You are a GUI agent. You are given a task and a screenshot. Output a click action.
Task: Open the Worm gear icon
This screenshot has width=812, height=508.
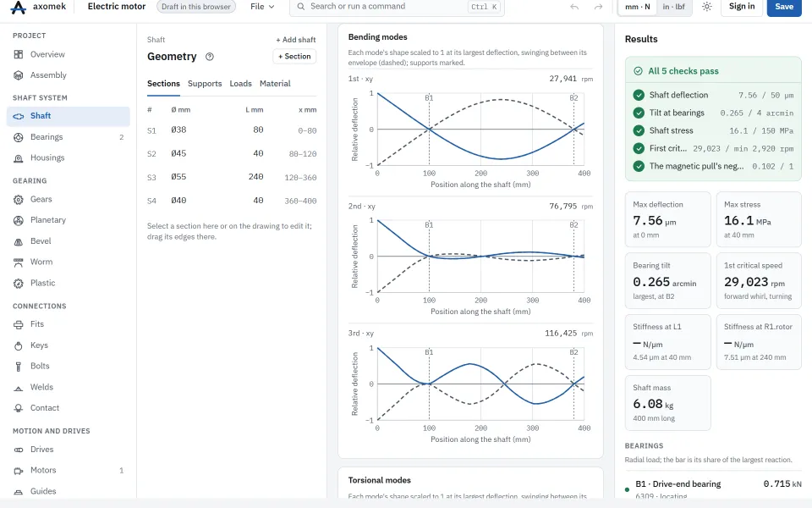(18, 262)
